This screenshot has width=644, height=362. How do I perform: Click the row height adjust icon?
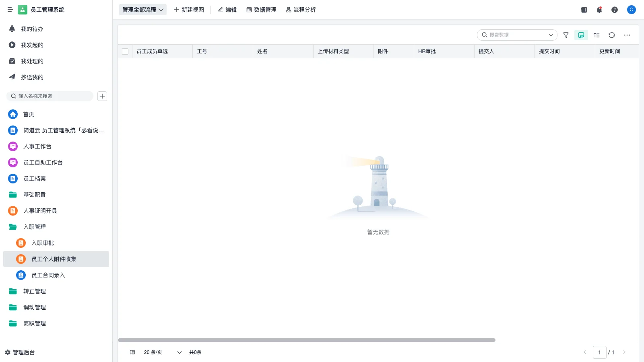(x=597, y=35)
